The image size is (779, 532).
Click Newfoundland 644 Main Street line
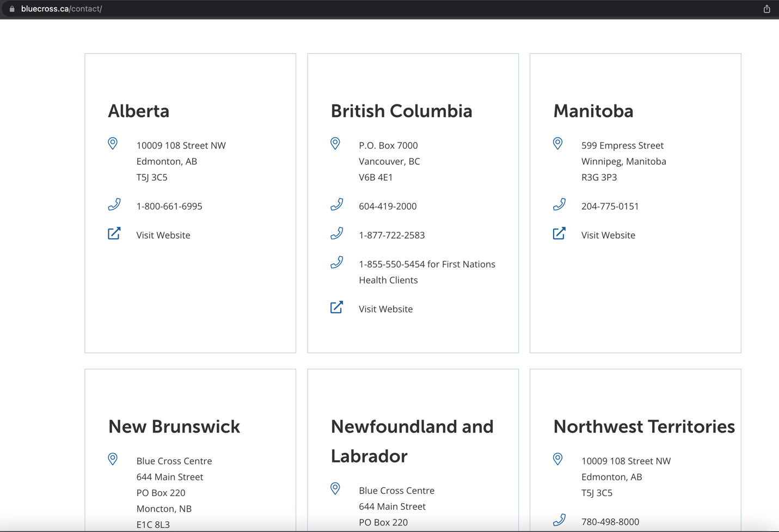coord(392,506)
